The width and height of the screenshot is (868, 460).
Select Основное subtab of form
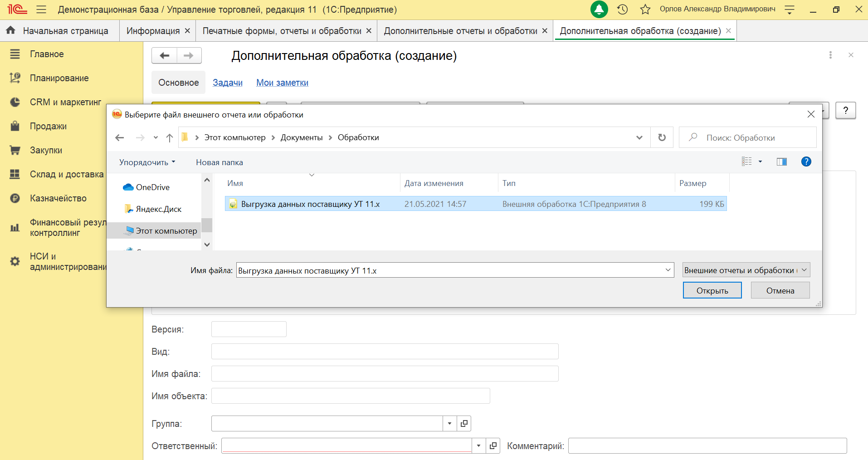point(178,83)
